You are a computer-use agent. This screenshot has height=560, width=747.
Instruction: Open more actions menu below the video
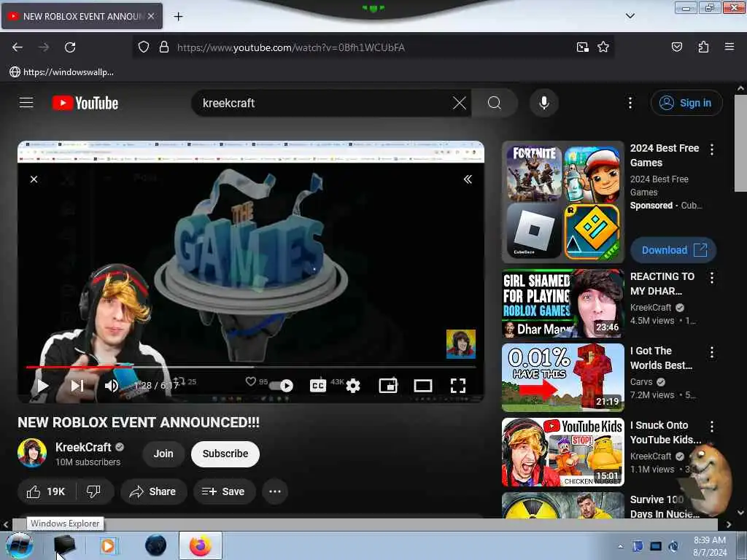[275, 491]
